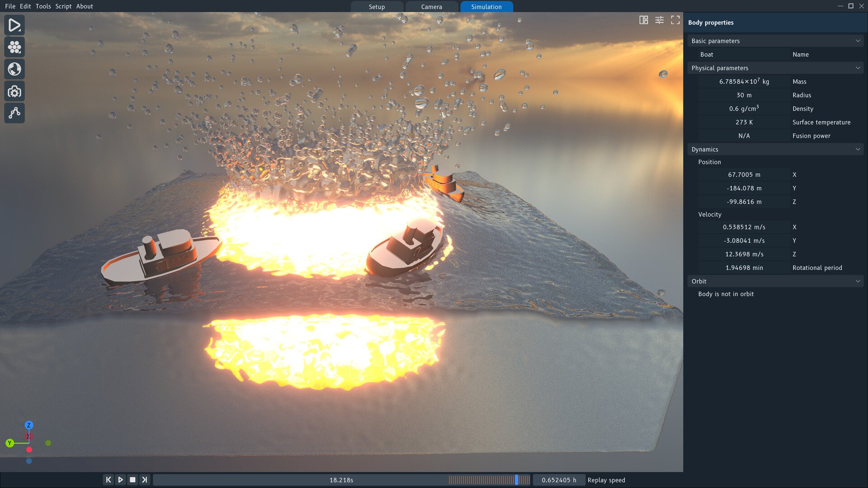Toggle playback with the play control
The height and width of the screenshot is (488, 868).
tap(120, 479)
